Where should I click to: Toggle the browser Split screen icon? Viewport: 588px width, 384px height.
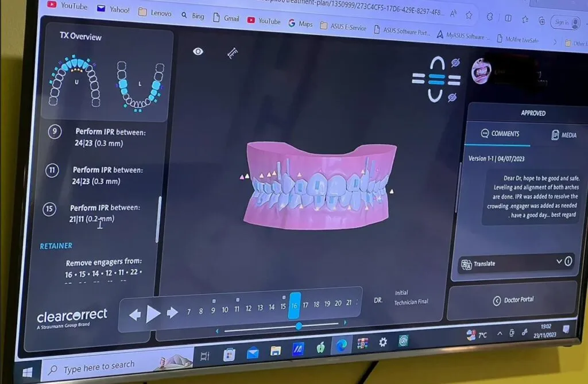[508, 18]
